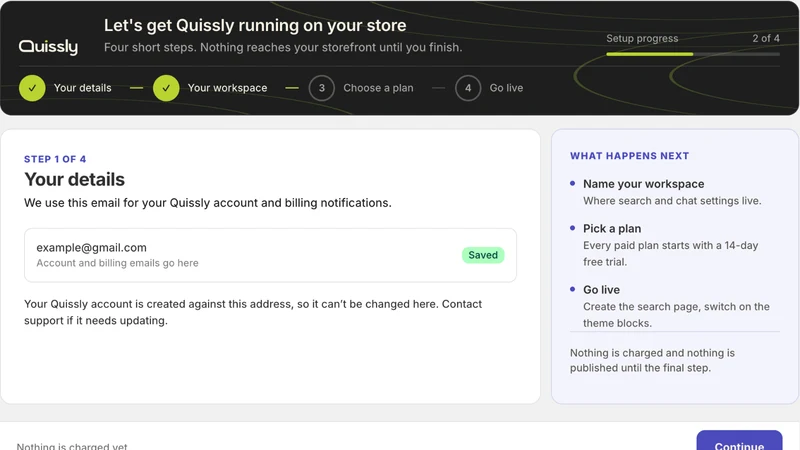Click 'Nothing is charged yet' footer text
800x450 pixels.
pyautogui.click(x=72, y=446)
